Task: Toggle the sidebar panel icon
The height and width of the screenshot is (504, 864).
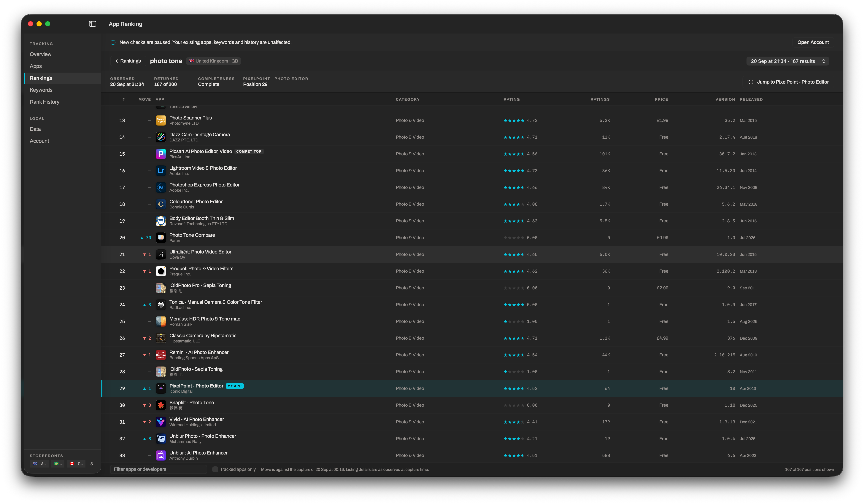Action: (92, 24)
